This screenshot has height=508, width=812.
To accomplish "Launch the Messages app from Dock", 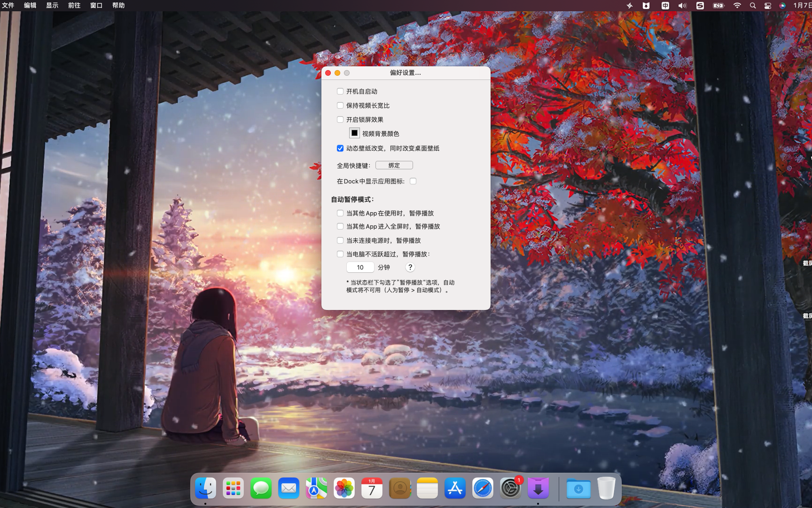I will (x=261, y=488).
